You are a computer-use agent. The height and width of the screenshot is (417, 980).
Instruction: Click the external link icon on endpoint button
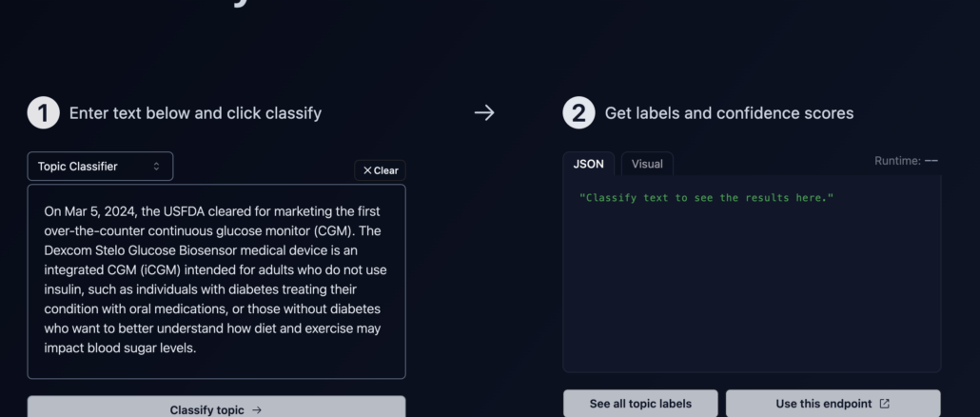885,404
